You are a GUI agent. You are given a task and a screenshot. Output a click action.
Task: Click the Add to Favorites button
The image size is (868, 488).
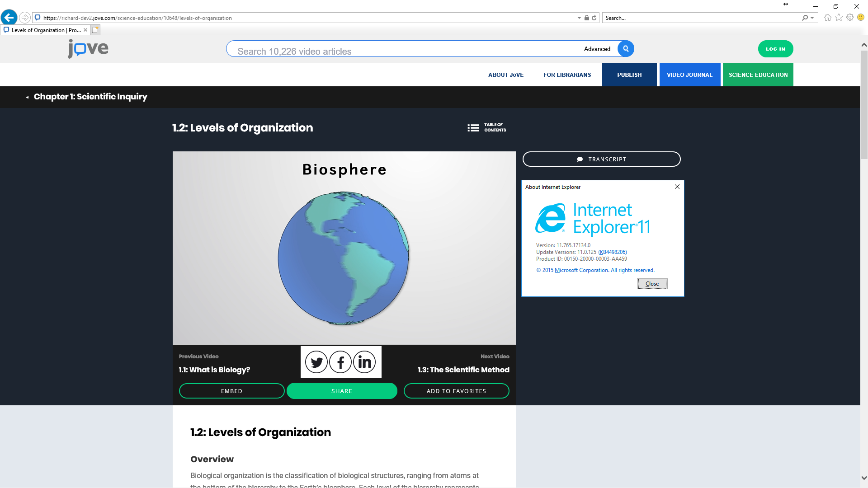[456, 391]
